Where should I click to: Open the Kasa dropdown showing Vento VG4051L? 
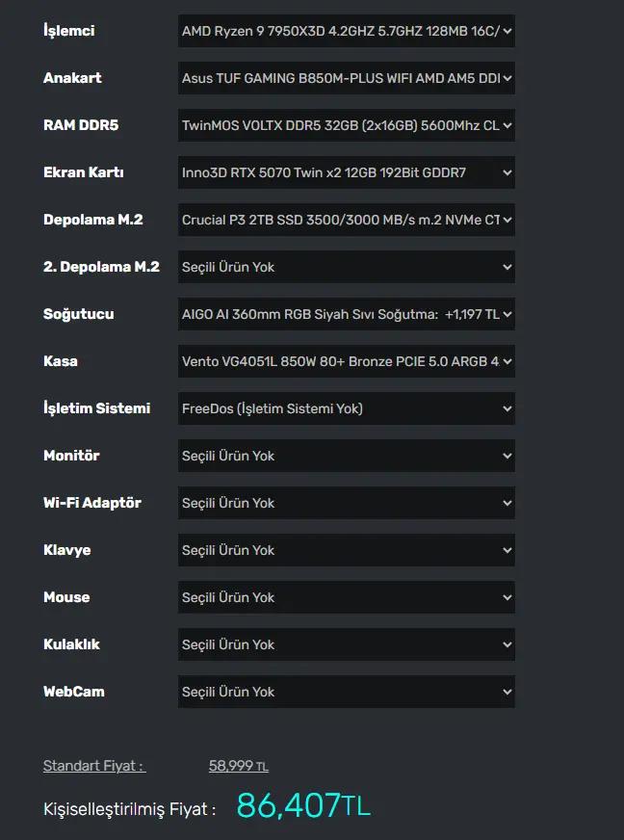click(347, 361)
